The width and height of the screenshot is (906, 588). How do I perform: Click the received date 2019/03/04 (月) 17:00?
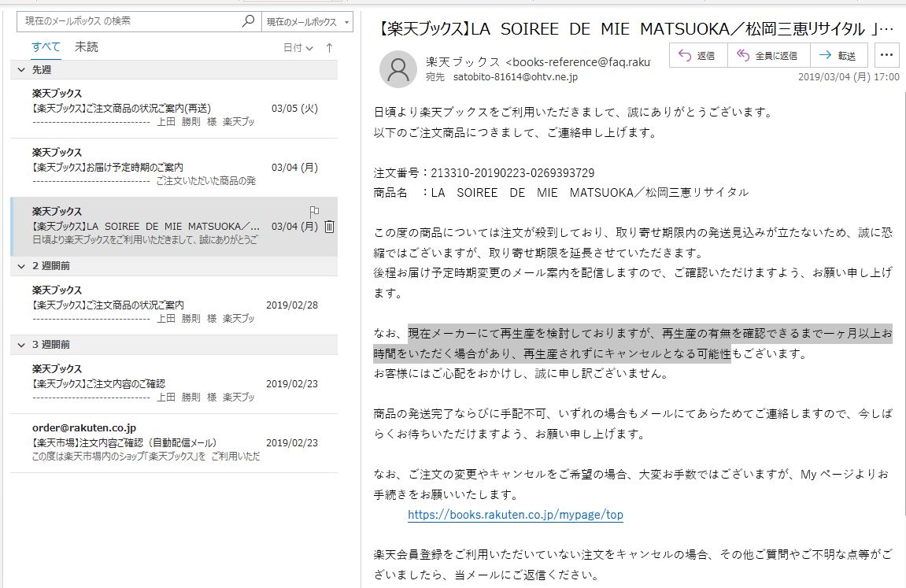click(849, 77)
